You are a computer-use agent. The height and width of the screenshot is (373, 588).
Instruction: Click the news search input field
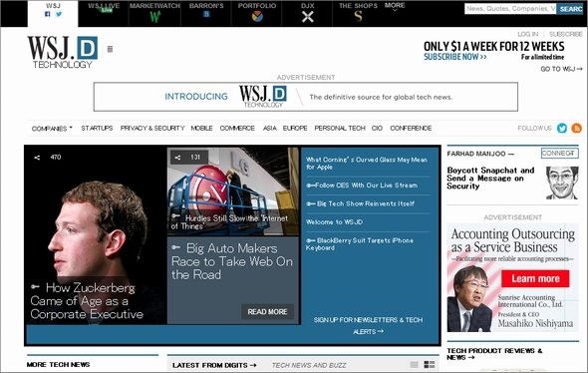coord(510,9)
